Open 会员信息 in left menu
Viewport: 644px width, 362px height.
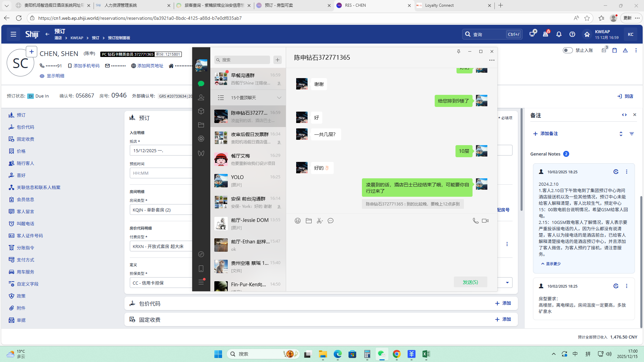coord(25,199)
